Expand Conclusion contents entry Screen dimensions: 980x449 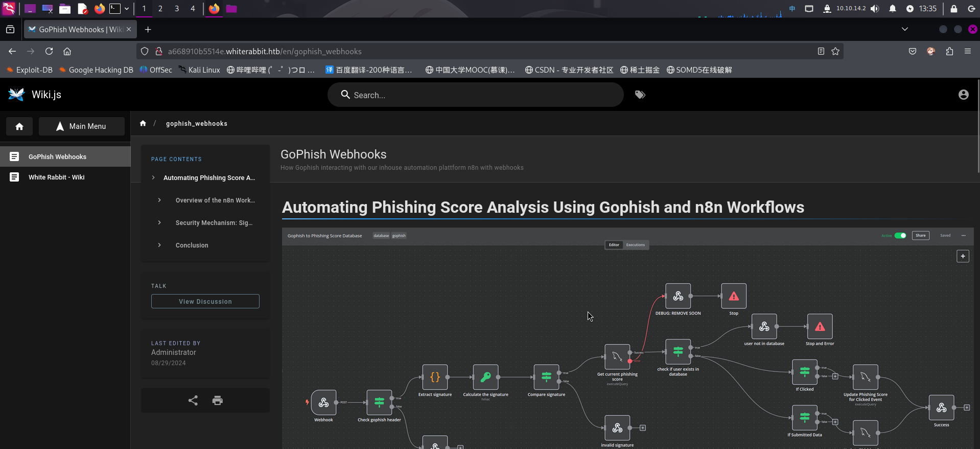click(159, 245)
